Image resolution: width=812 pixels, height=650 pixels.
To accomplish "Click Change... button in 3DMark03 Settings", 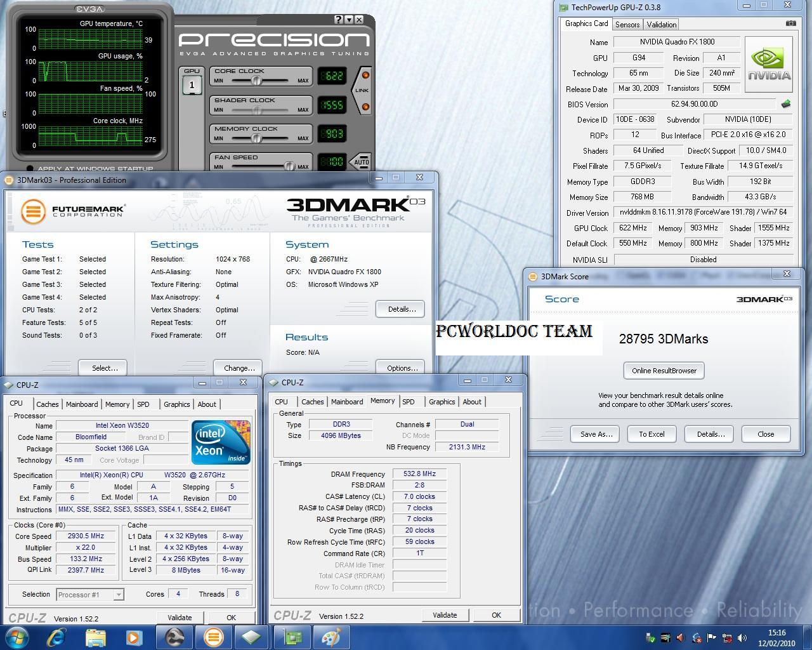I will click(238, 368).
